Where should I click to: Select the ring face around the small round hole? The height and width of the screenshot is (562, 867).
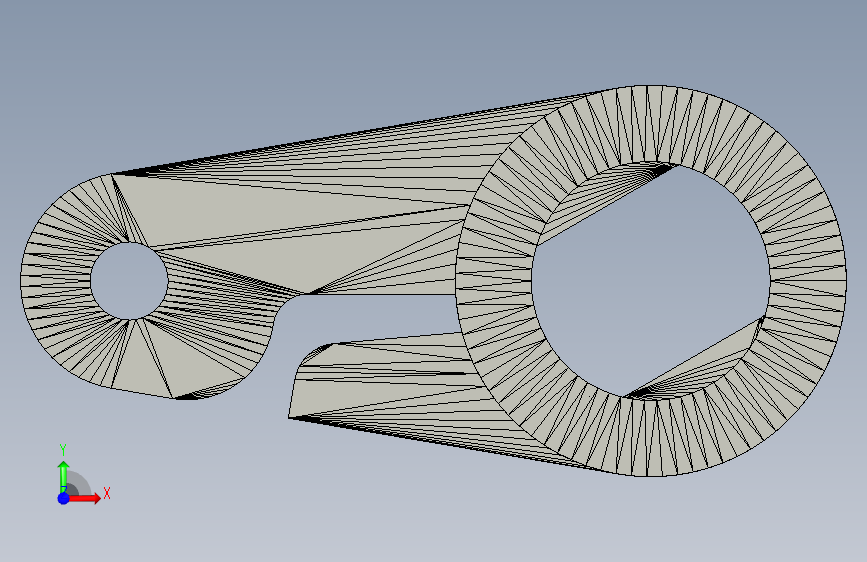point(55,281)
